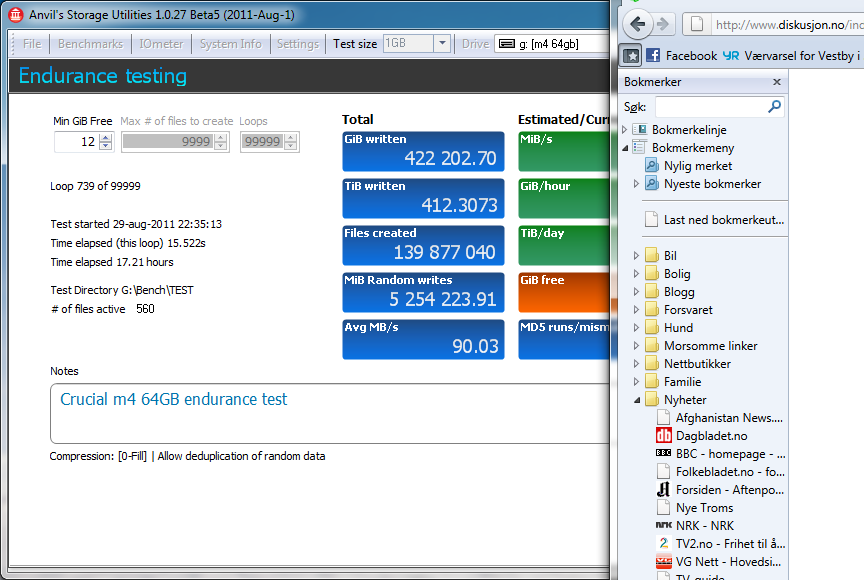
Task: Click the Notes text area
Action: pos(330,414)
